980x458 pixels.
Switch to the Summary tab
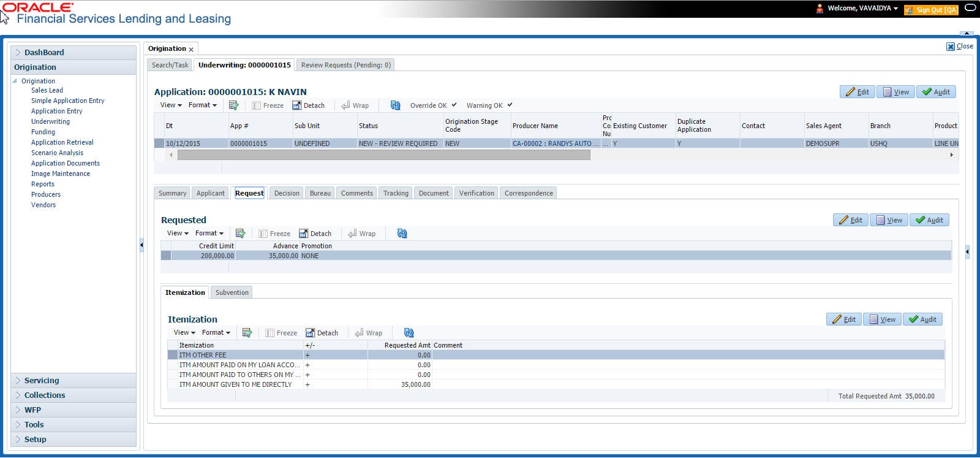(172, 193)
